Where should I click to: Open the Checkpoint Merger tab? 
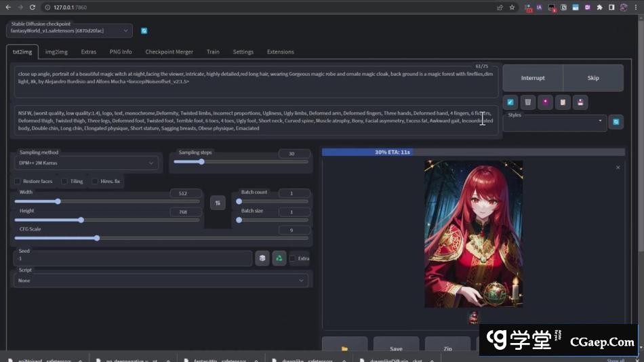[169, 52]
